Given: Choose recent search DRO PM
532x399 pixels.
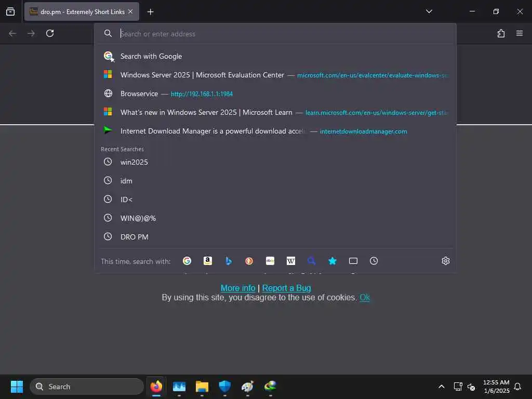Looking at the screenshot, I should click(275, 237).
